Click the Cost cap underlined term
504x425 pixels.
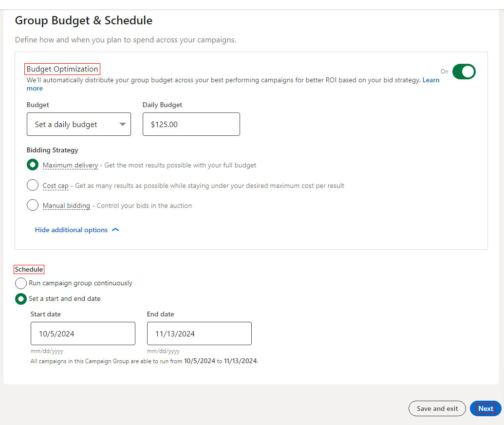click(x=56, y=185)
